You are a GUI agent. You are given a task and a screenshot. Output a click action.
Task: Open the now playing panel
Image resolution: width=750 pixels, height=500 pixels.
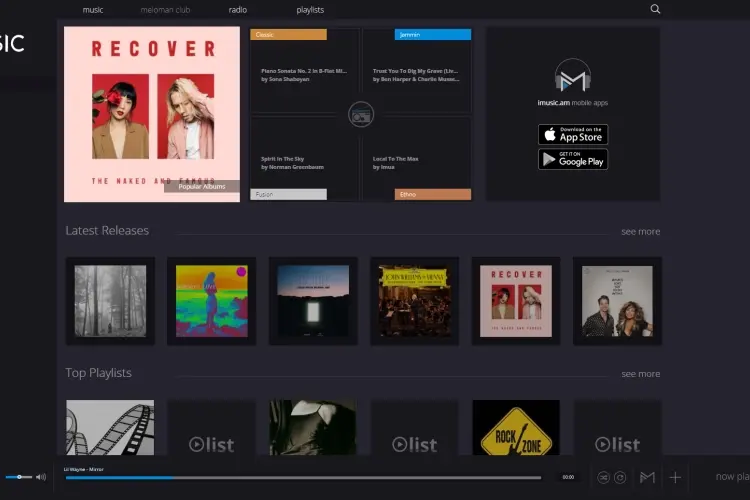[732, 477]
